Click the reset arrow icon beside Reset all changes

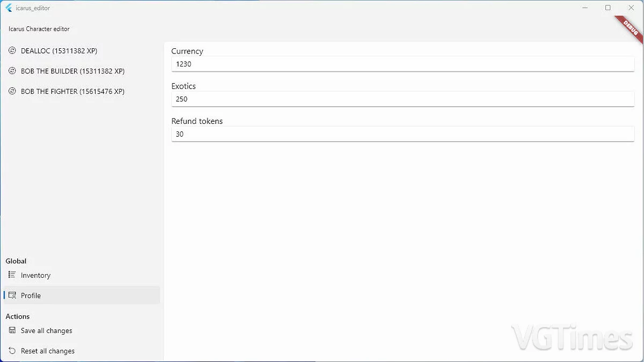(x=12, y=351)
